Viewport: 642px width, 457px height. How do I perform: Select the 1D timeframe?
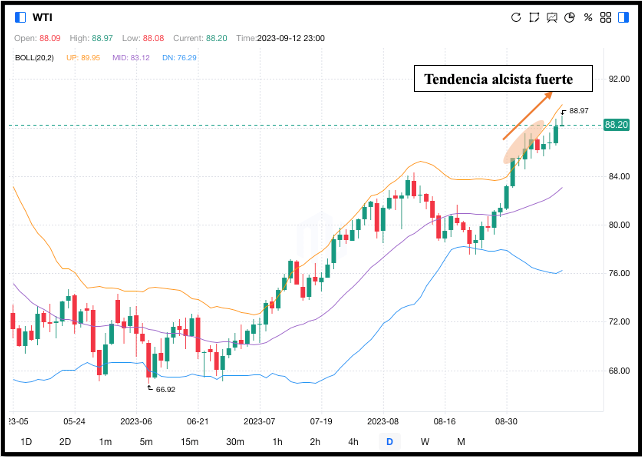pyautogui.click(x=27, y=441)
